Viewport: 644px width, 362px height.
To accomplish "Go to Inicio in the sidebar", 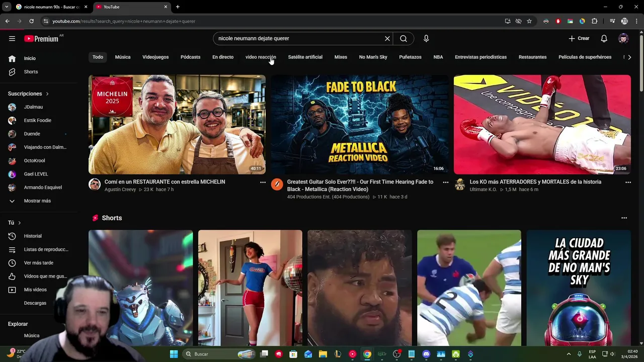I will point(30,58).
